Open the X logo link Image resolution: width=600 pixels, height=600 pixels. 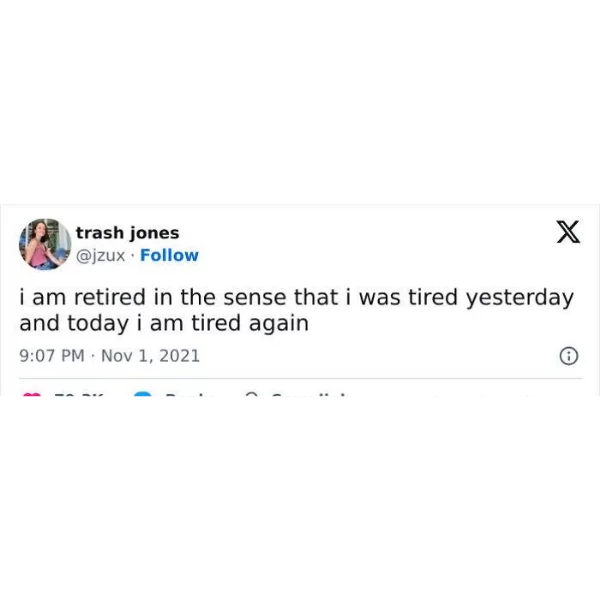568,232
